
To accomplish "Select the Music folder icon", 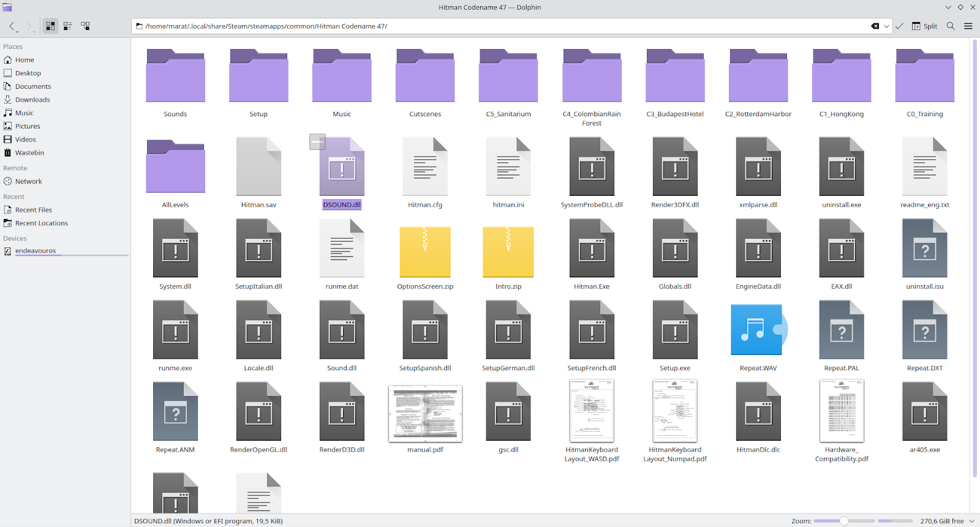I will point(342,76).
